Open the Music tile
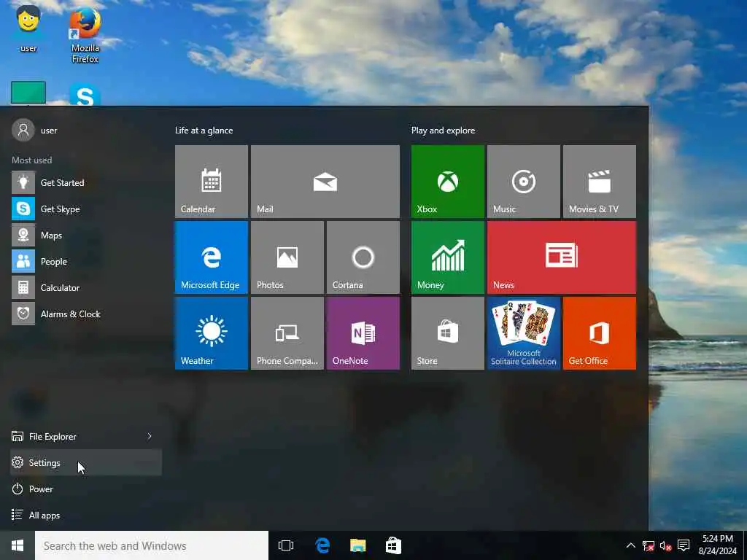The image size is (747, 560). (523, 182)
